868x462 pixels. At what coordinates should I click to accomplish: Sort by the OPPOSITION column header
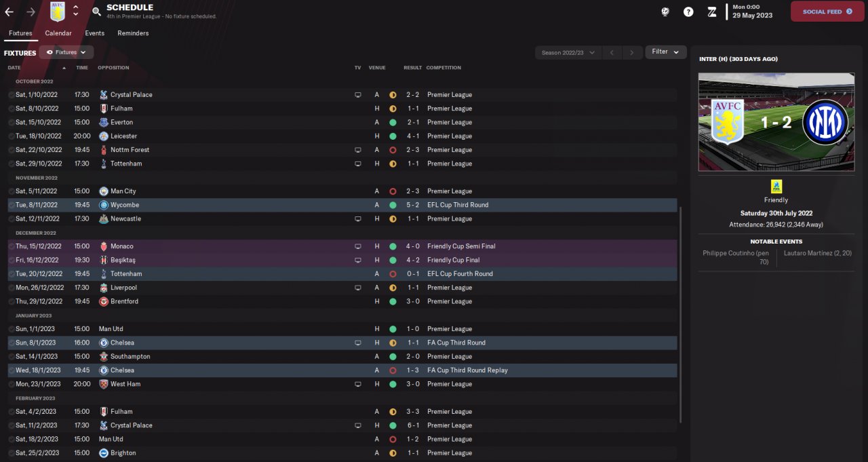[113, 68]
